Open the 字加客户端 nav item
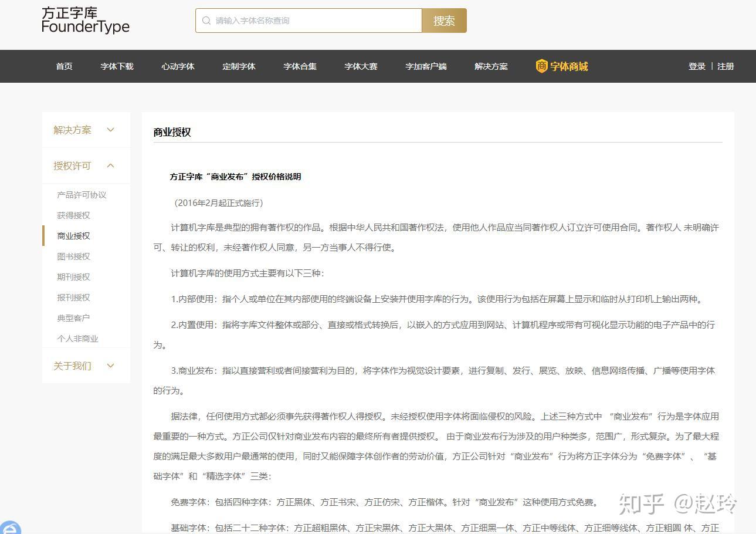This screenshot has width=756, height=534. pyautogui.click(x=426, y=66)
